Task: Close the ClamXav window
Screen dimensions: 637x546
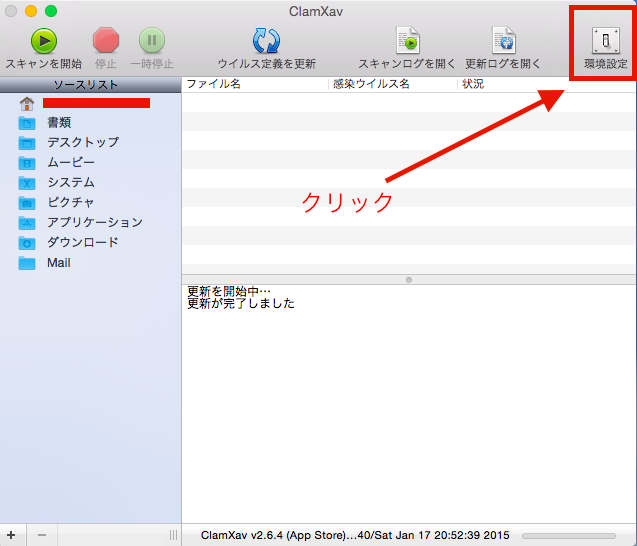Action: pos(11,11)
